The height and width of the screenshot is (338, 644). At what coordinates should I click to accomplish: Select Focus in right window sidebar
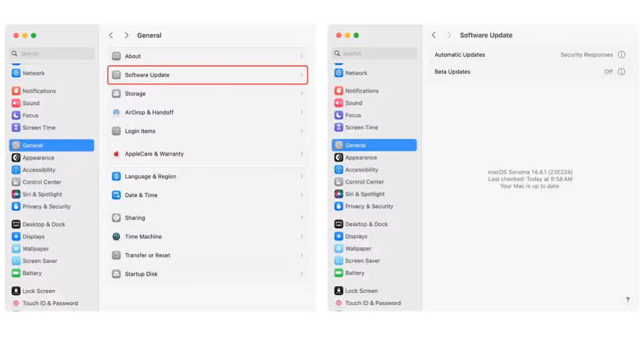pos(374,115)
